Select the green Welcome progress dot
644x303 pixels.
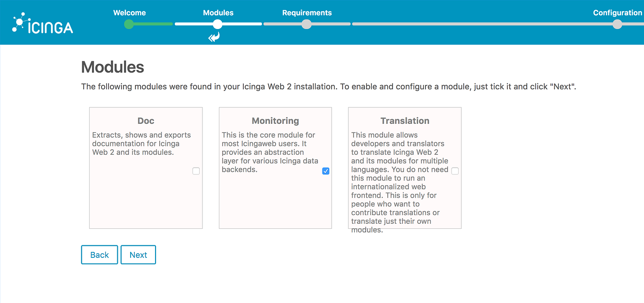pyautogui.click(x=129, y=24)
